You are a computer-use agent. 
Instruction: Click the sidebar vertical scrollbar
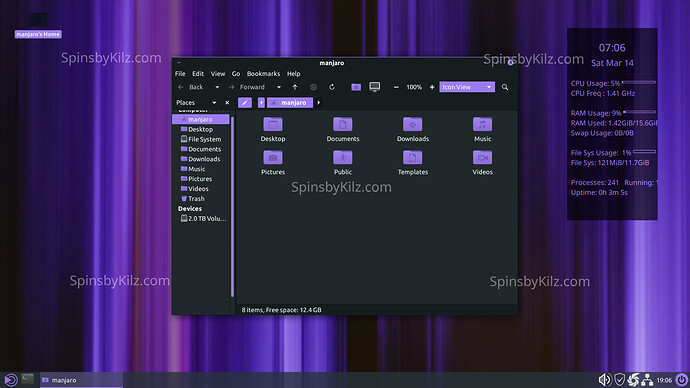click(x=232, y=207)
